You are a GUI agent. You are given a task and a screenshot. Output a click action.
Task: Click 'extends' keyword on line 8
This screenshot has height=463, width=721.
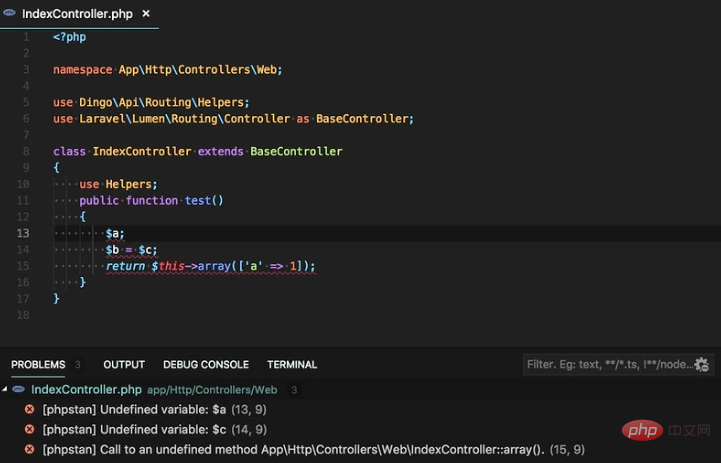[221, 151]
